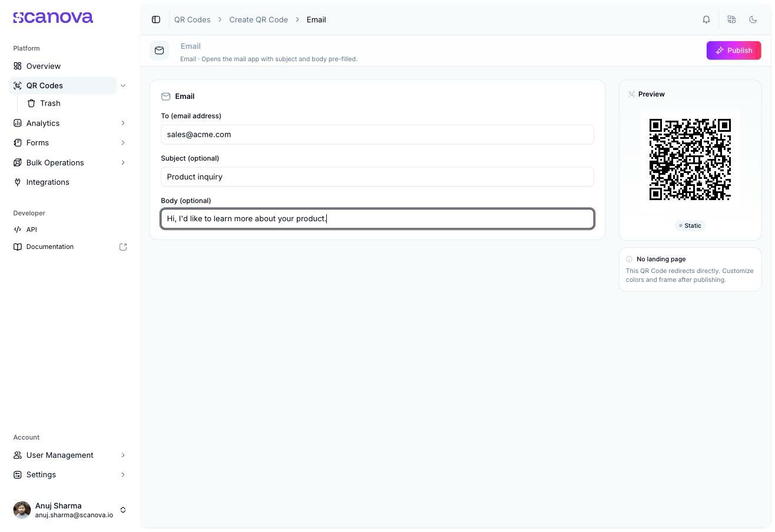This screenshot has height=532, width=775.
Task: Click Anuj Sharma's profile avatar
Action: click(22, 510)
